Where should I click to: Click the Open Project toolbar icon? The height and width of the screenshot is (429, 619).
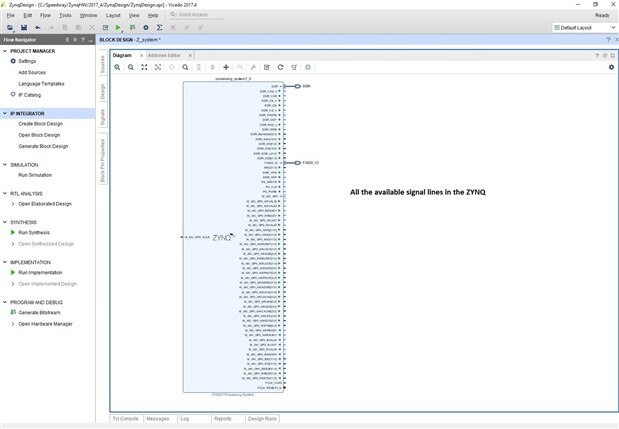coord(10,28)
